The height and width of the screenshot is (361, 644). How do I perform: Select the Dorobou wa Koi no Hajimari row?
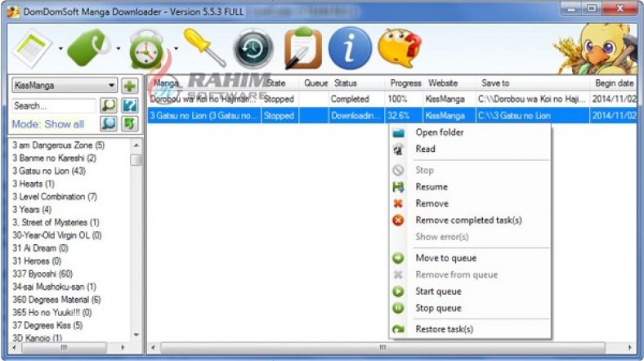coord(392,100)
